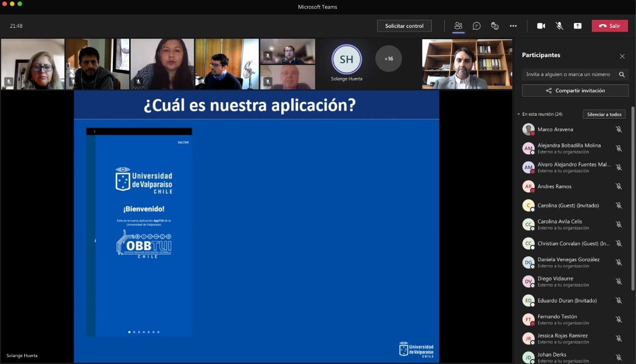Click the OBBTUI logo in the app preview
The height and width of the screenshot is (364, 636).
point(144,244)
